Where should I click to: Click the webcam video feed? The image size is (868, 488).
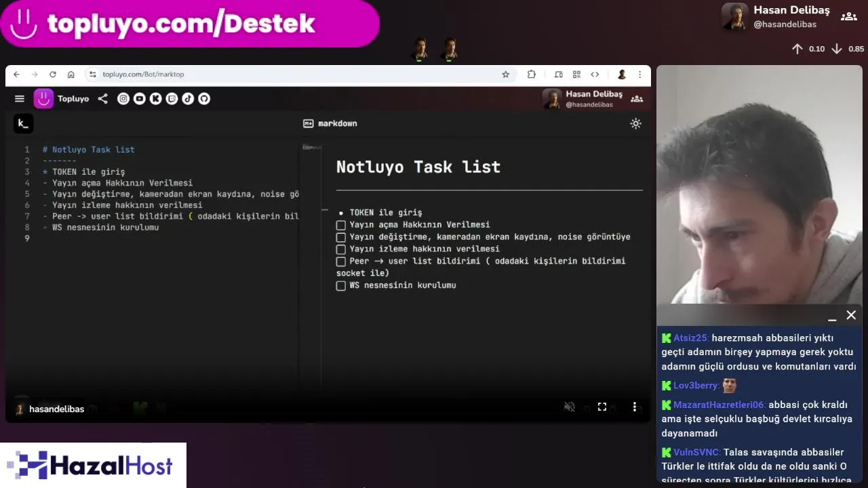click(x=759, y=184)
